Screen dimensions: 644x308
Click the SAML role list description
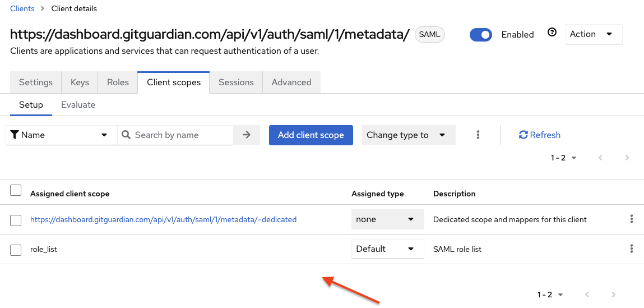pos(457,249)
